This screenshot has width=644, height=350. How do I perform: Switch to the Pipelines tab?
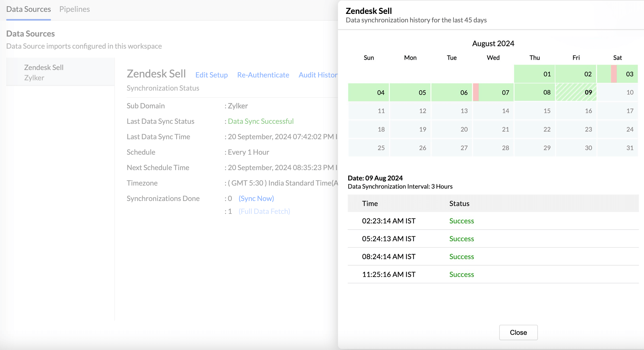[x=74, y=9]
